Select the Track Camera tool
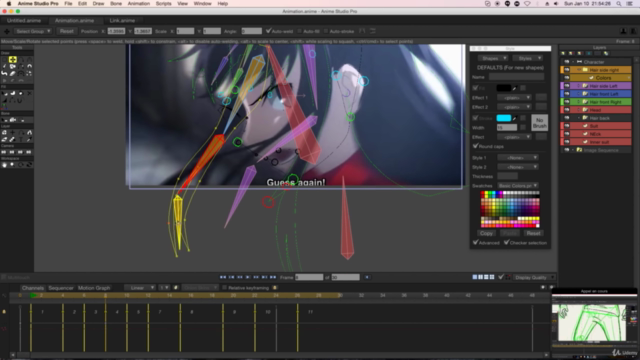 coord(4,152)
